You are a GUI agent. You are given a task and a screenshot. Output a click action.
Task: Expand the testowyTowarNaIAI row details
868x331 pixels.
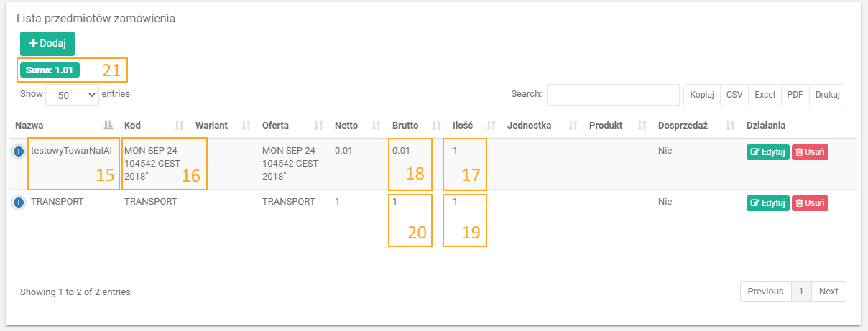19,152
